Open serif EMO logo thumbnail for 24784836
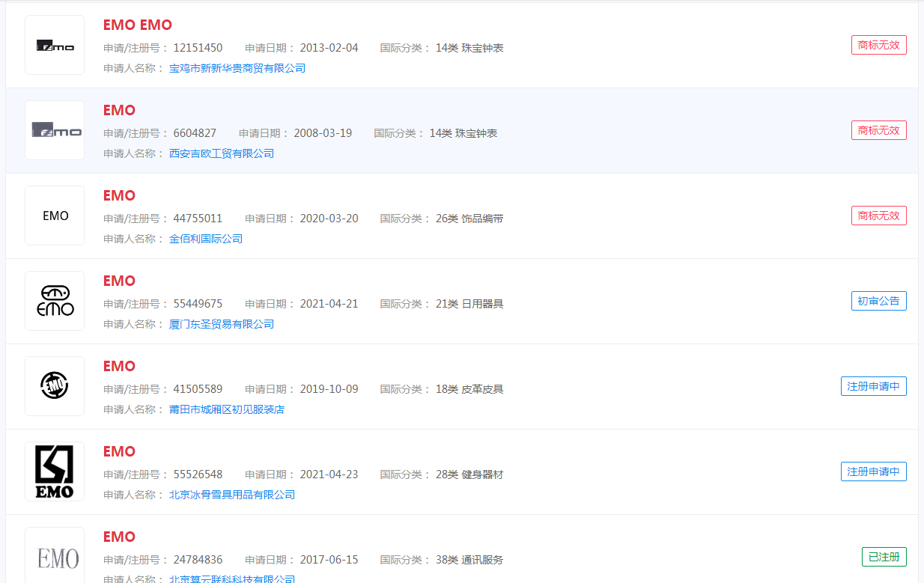Screen dimensions: 924x583 point(55,555)
